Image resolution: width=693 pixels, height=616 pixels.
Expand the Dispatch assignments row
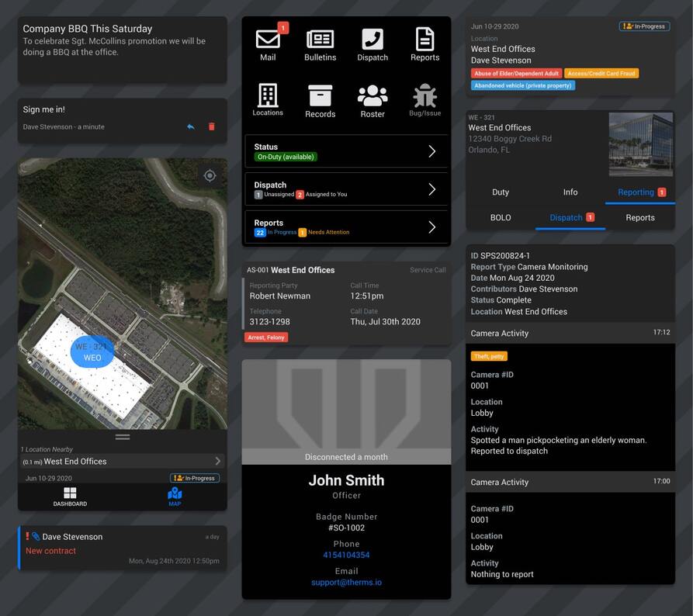(x=345, y=189)
